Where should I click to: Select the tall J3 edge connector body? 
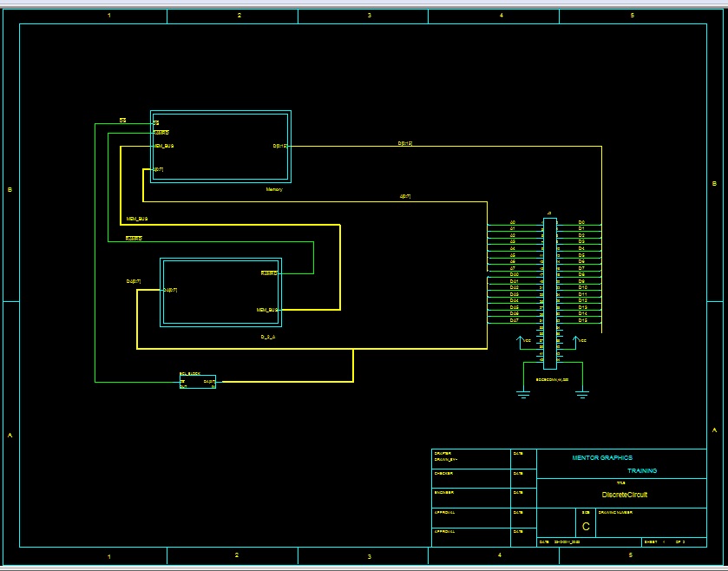point(550,293)
